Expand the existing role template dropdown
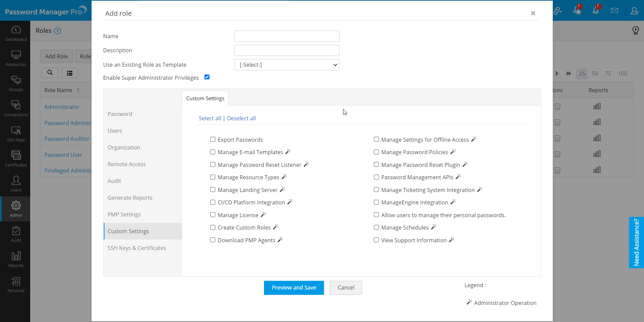Image resolution: width=644 pixels, height=322 pixels. coord(287,65)
